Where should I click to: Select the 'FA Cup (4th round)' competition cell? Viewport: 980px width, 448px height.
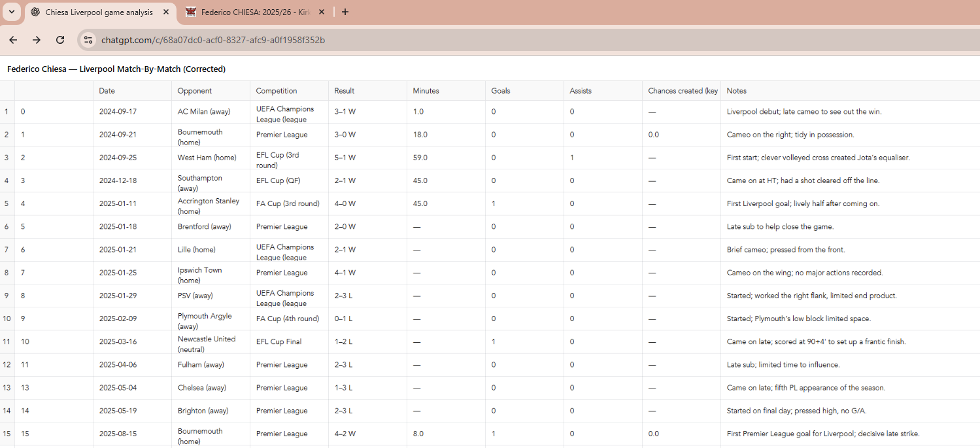pyautogui.click(x=289, y=319)
